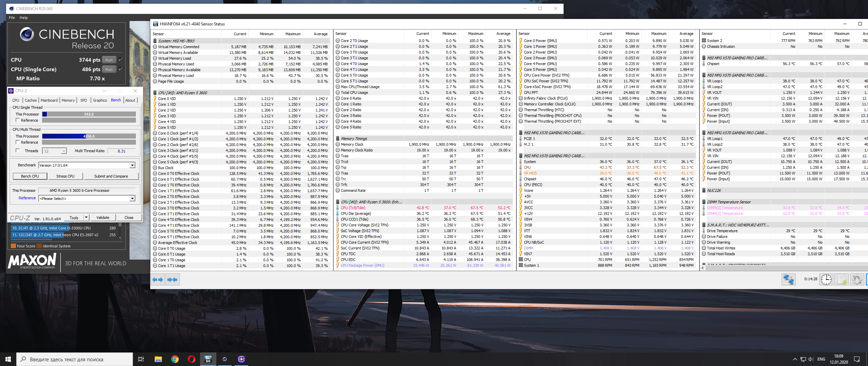
Task: Open Opera browser from the taskbar
Action: click(192, 359)
